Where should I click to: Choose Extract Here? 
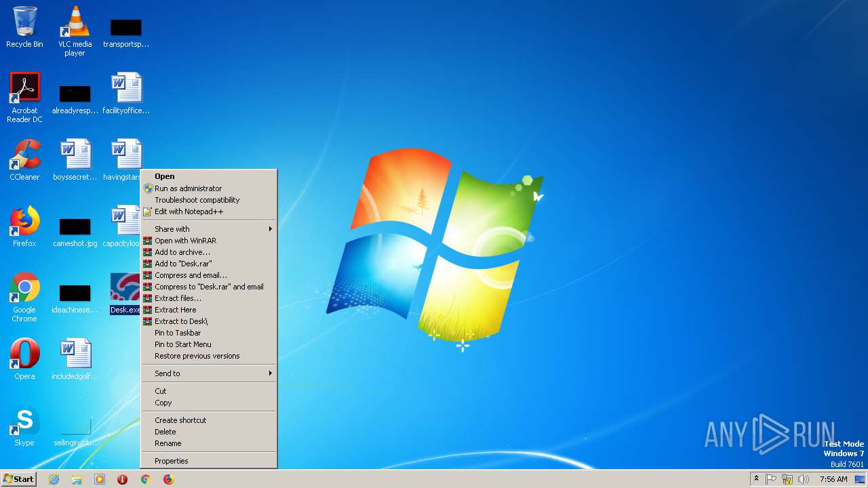click(209, 310)
